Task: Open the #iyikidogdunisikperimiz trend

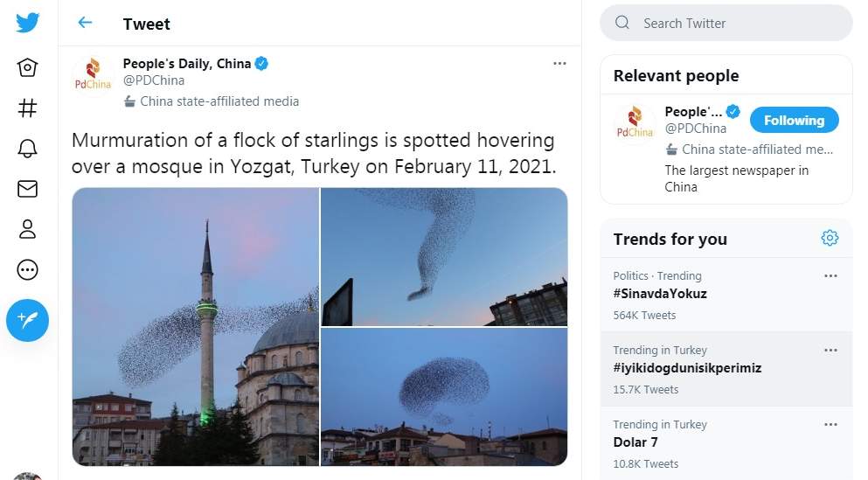Action: (x=687, y=368)
